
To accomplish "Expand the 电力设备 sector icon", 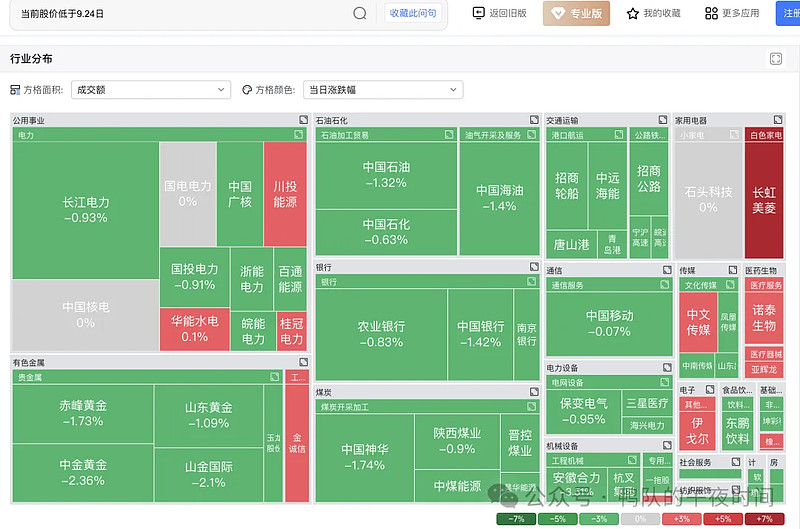I will coord(667,367).
